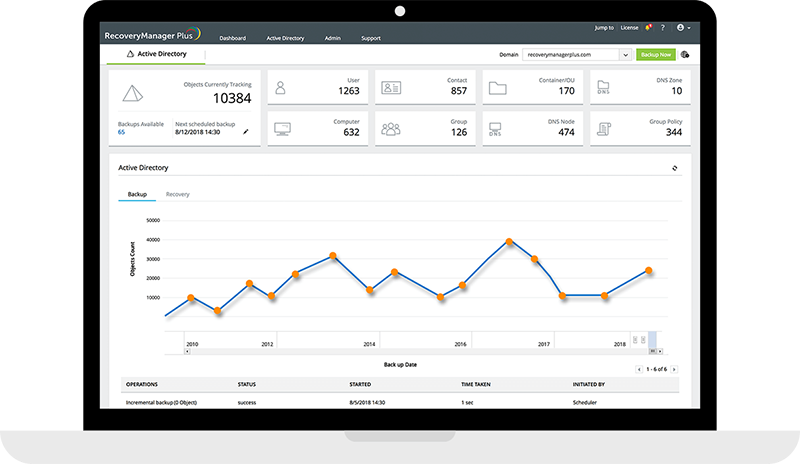This screenshot has width=800, height=464.
Task: Click the DNS Node icon
Action: pos(495,129)
